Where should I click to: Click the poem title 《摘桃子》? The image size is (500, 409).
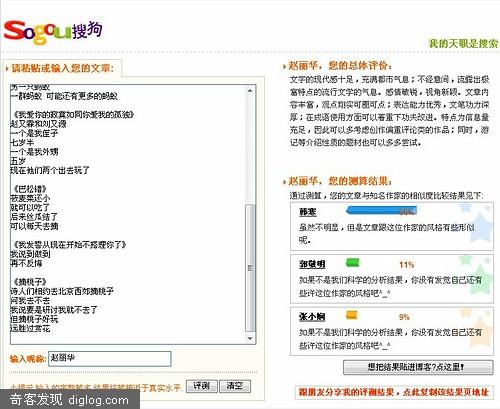click(x=30, y=282)
